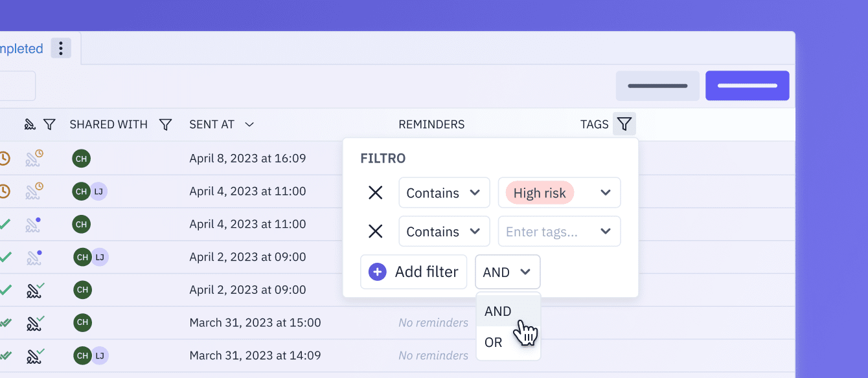Click the Enter tags input field

point(559,232)
